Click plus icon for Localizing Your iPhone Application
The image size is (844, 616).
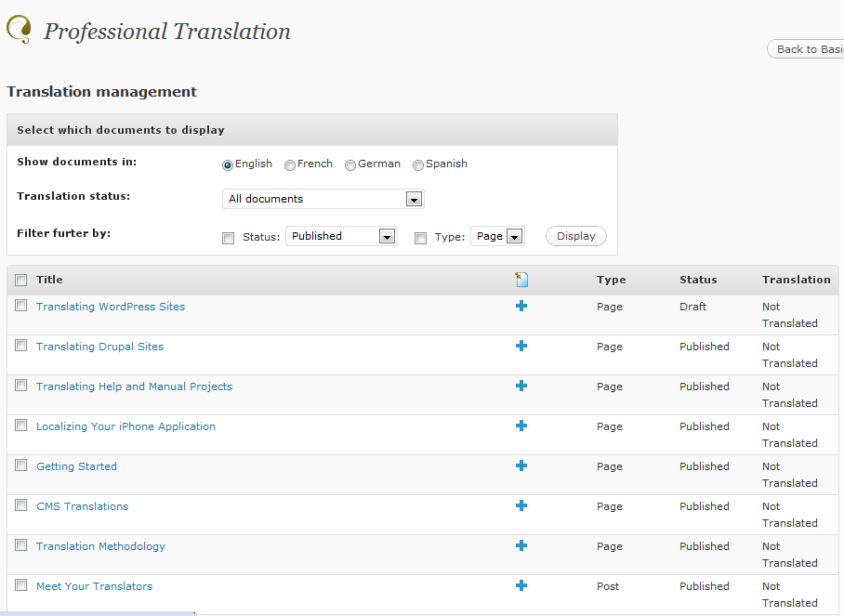(x=521, y=426)
